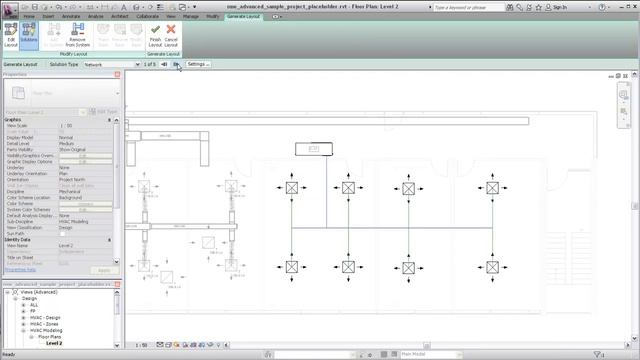Activate the Solutions tool in ribbon

coord(29,35)
